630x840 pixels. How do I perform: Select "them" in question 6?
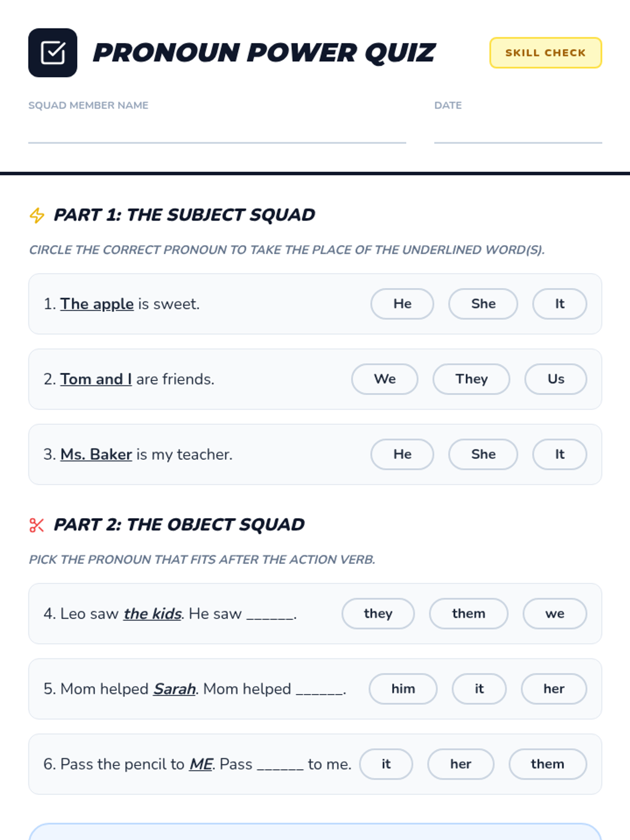548,764
